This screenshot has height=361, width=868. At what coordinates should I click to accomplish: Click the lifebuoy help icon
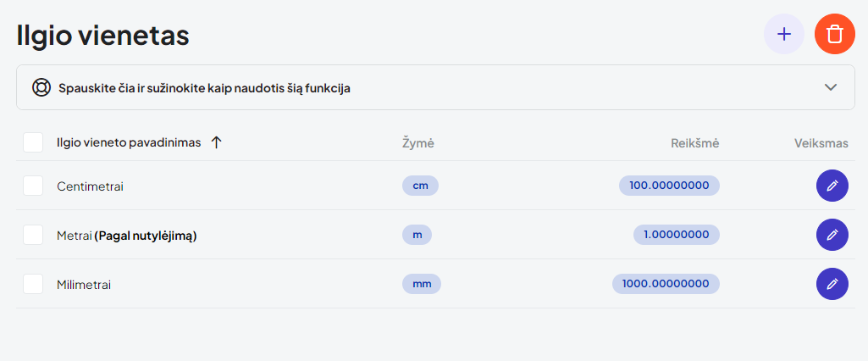41,87
